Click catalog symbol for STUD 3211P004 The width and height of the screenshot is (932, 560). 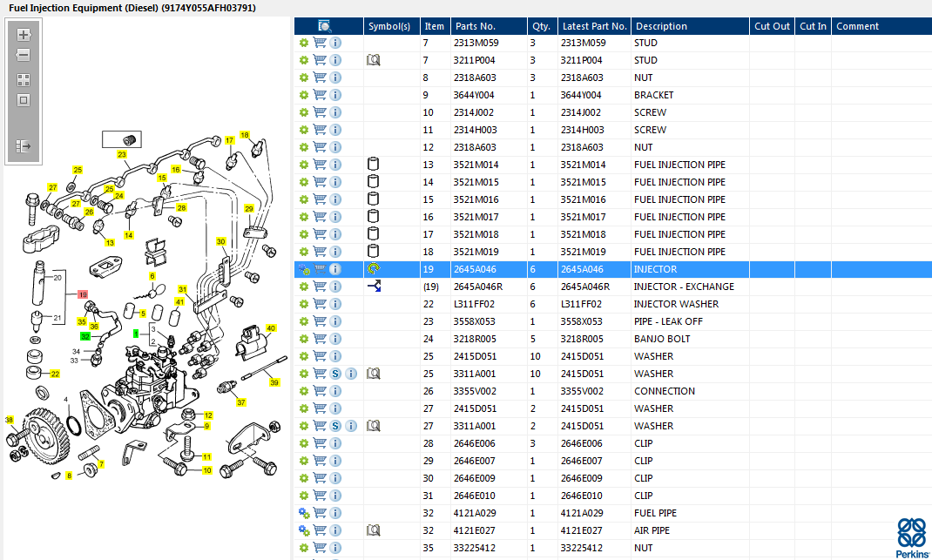[374, 60]
